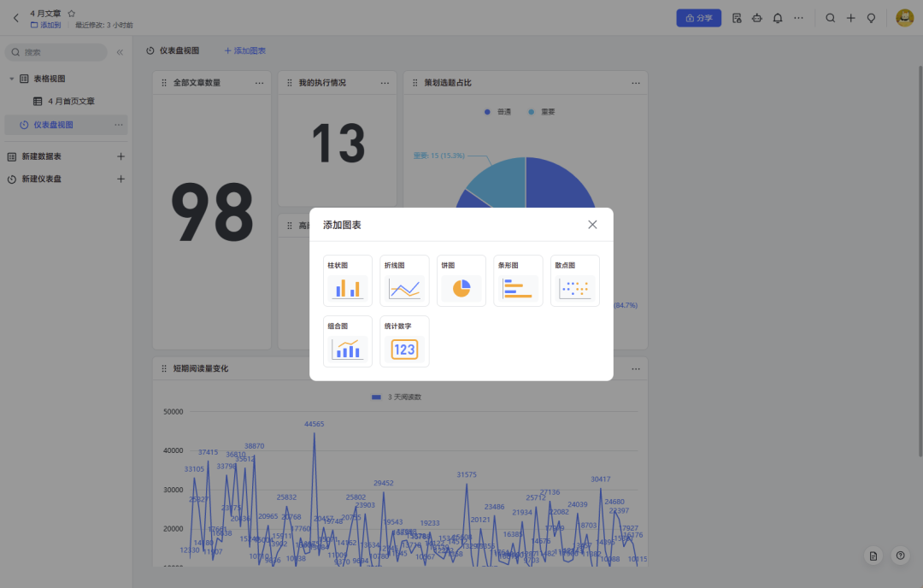The image size is (923, 588).
Task: Grab the drag handle of 我的执行情况
Action: pyautogui.click(x=289, y=83)
